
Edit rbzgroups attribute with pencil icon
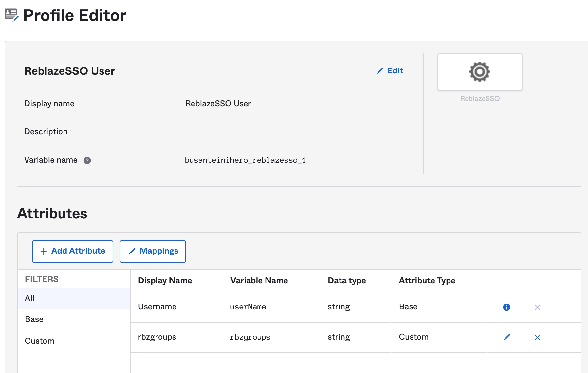[506, 337]
